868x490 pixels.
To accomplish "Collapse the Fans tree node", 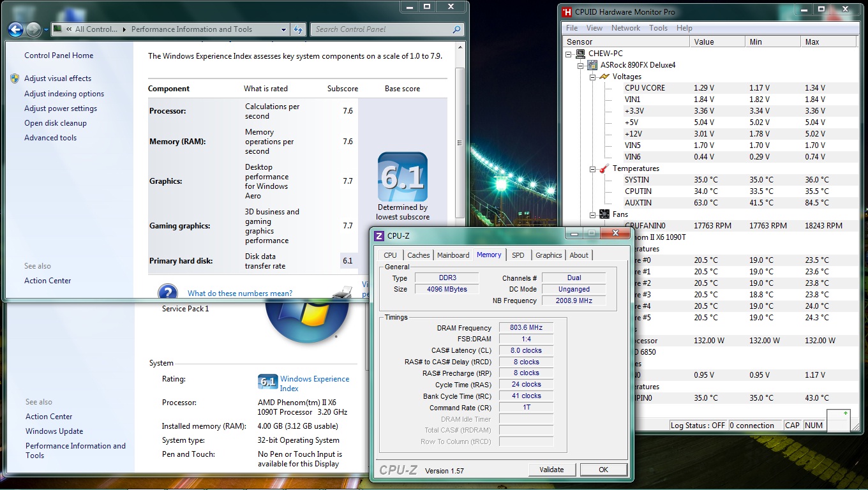I will (592, 215).
